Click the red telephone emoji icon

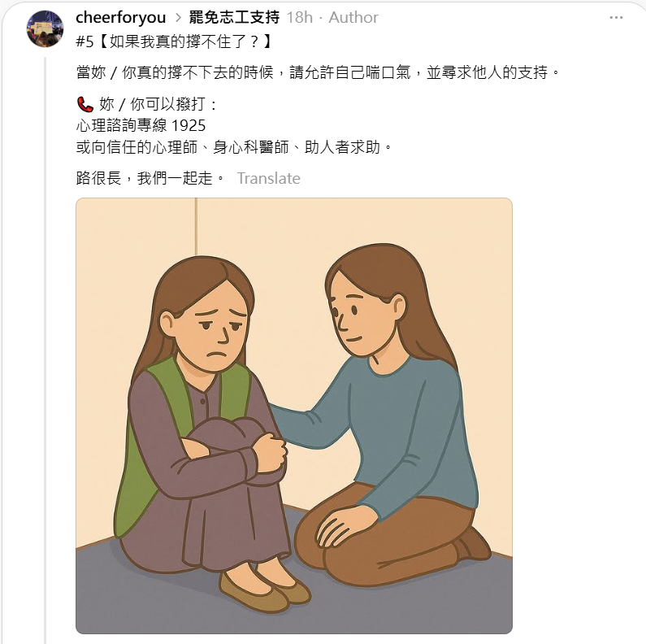85,104
